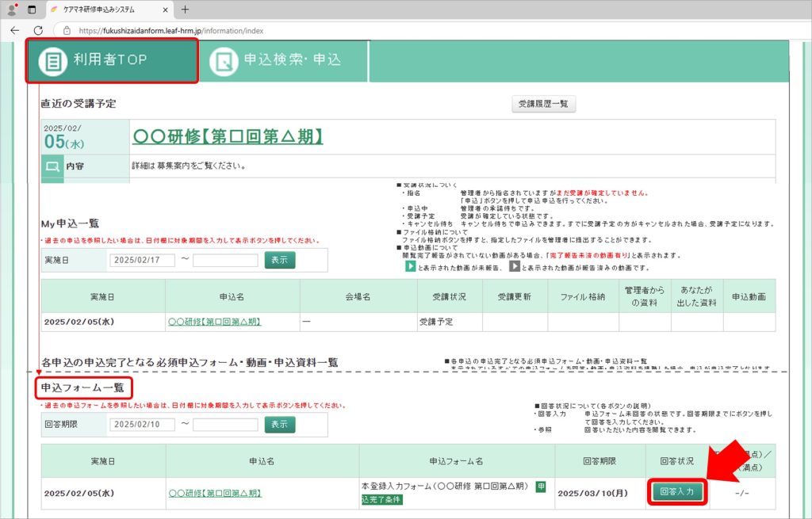Open ○○研修 link in My申込一覧 table
812x519 pixels.
tap(214, 322)
